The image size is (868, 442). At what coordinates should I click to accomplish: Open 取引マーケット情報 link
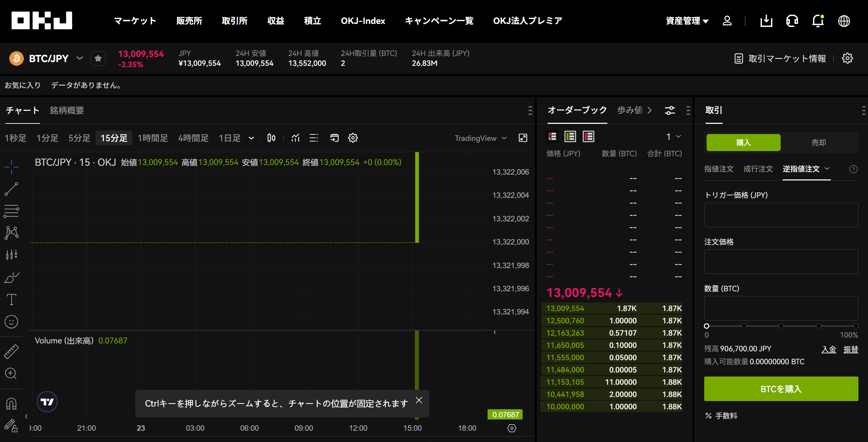pos(780,59)
